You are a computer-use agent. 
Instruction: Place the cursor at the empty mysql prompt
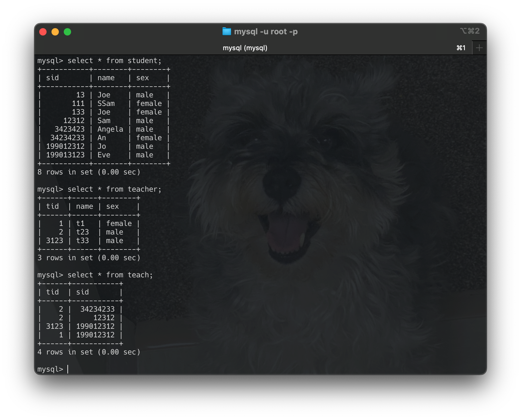67,369
